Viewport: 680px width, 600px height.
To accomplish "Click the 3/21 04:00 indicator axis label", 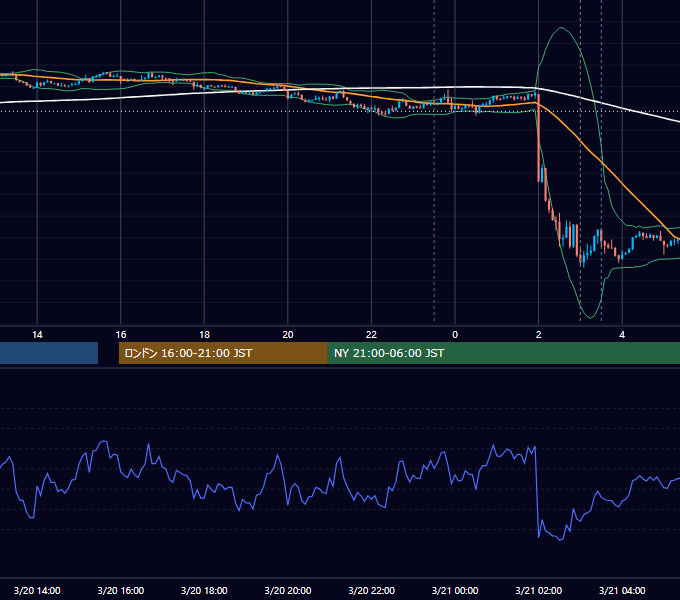I will tap(622, 590).
